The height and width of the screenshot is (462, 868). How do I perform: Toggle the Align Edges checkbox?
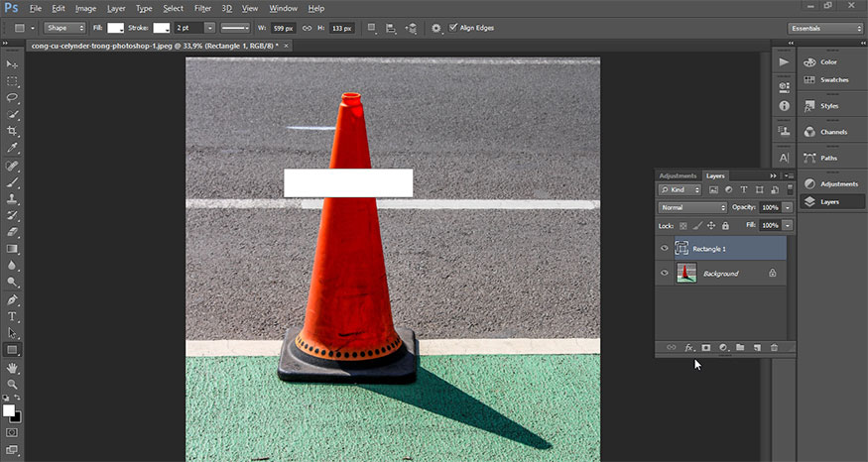click(453, 28)
